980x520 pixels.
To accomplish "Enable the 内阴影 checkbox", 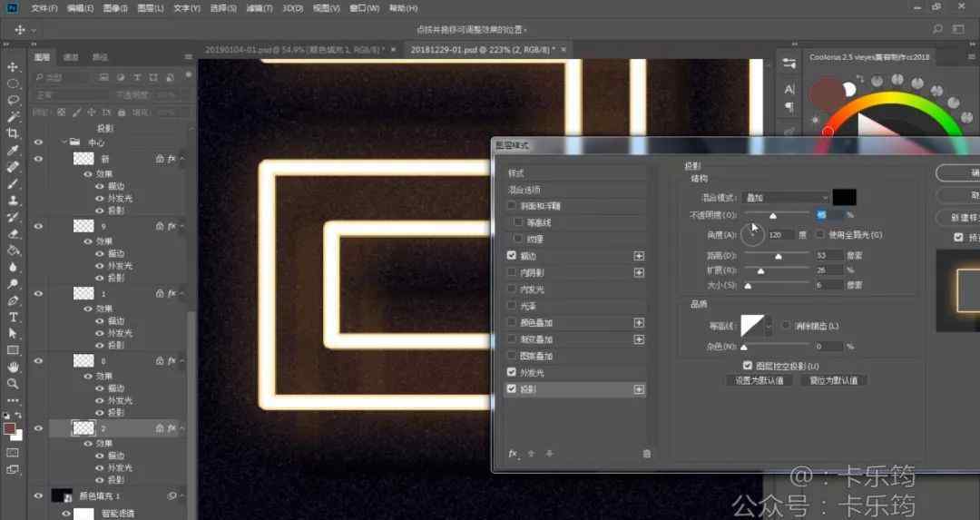I will [x=512, y=272].
